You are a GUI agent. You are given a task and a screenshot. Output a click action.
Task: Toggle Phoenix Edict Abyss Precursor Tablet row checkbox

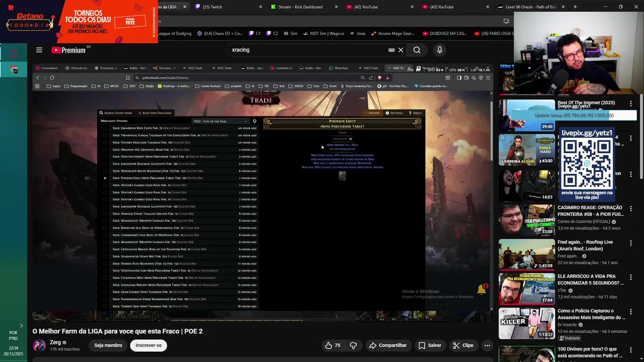tap(105, 178)
